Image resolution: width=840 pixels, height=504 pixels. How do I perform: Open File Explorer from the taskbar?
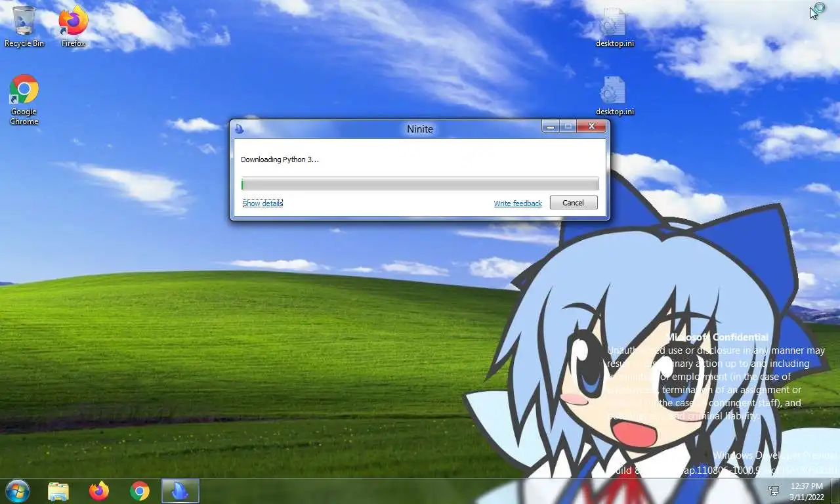[x=58, y=491]
